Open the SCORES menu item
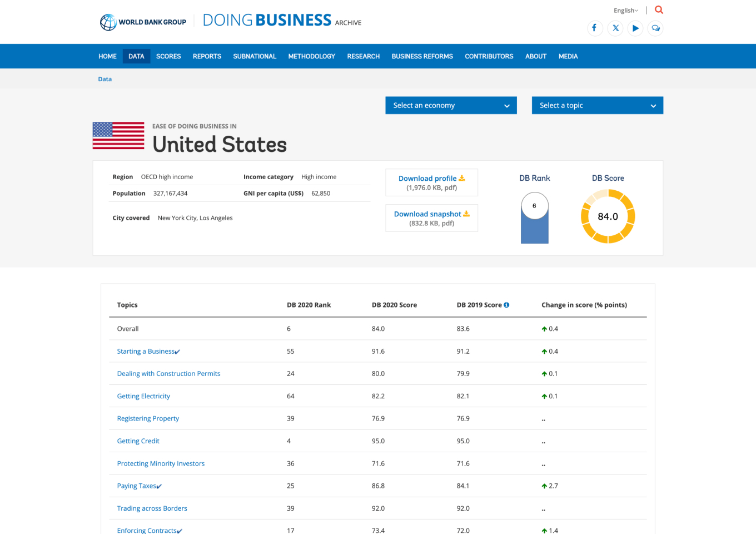Screen dimensions: 756x534 (x=168, y=56)
